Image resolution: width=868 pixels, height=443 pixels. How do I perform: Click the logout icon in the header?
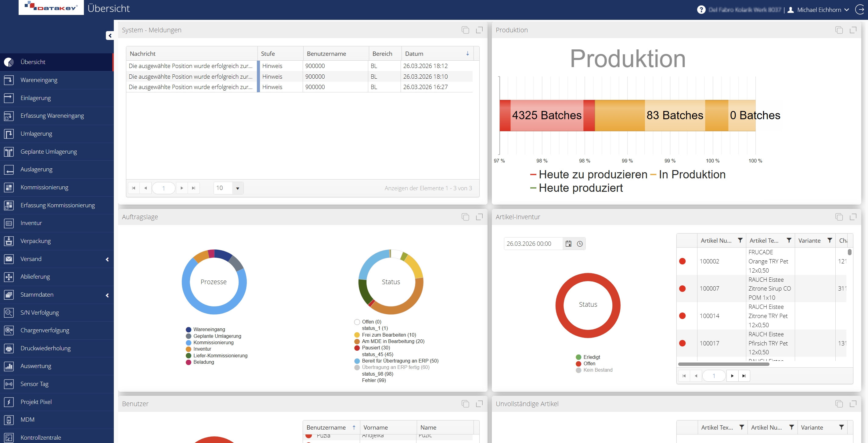click(x=859, y=10)
